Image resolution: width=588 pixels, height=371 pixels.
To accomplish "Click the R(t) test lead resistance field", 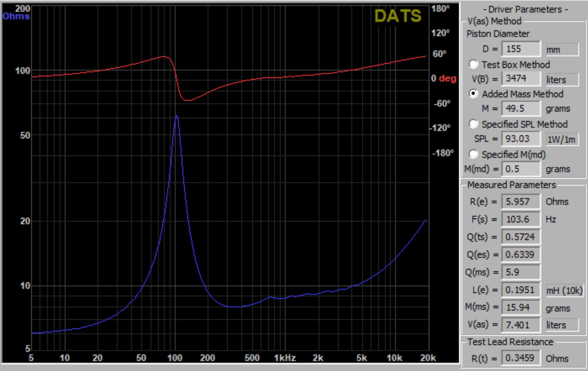I will [521, 358].
